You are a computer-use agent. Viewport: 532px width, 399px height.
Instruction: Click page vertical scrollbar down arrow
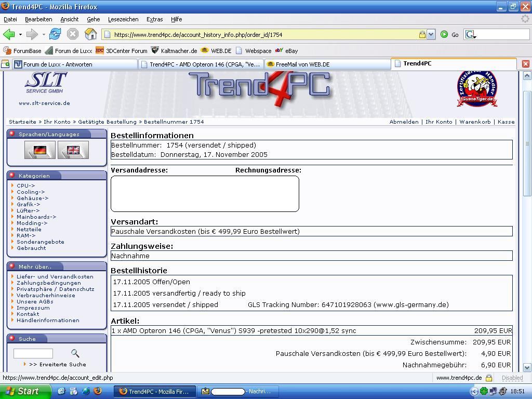[527, 367]
